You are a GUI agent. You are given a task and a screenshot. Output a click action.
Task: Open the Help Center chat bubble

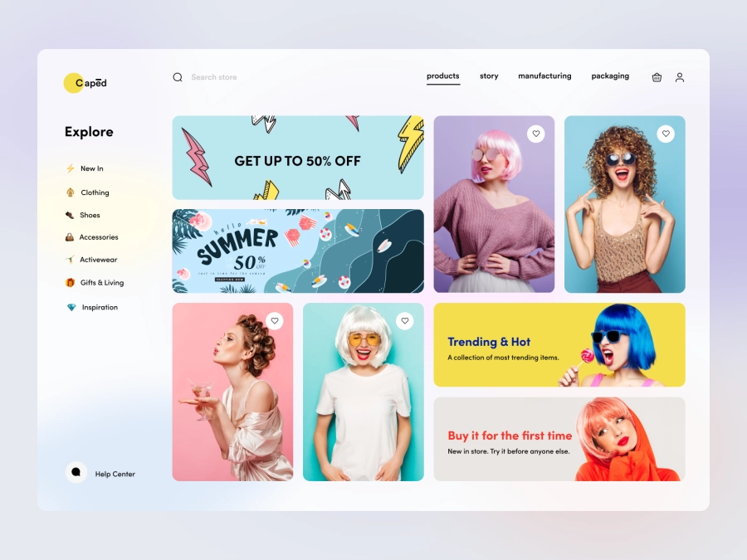76,473
